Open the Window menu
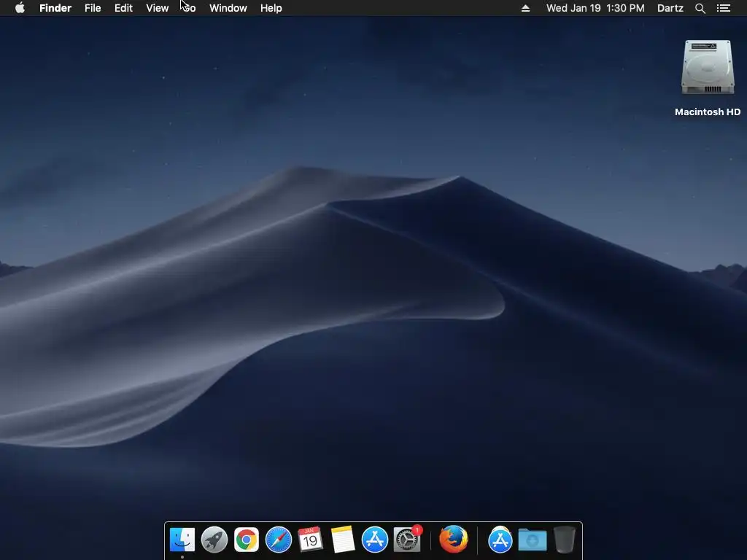747x560 pixels. [228, 8]
